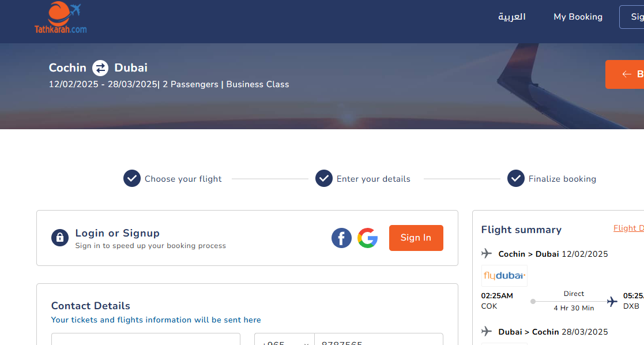
Task: Switch language to العربية
Action: (x=512, y=17)
